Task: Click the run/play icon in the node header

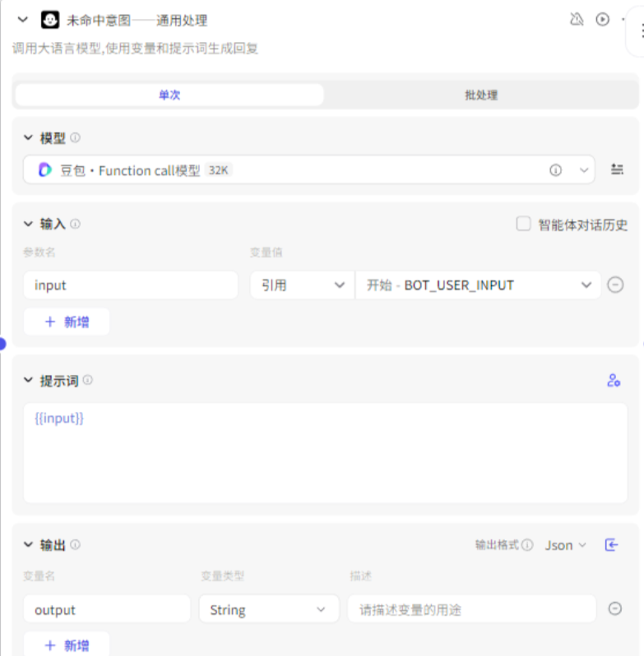Action: click(x=603, y=20)
